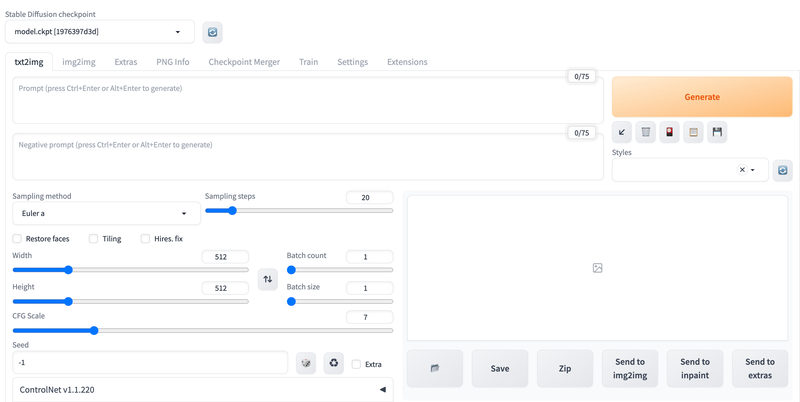Adjust the Height slider

(131, 302)
